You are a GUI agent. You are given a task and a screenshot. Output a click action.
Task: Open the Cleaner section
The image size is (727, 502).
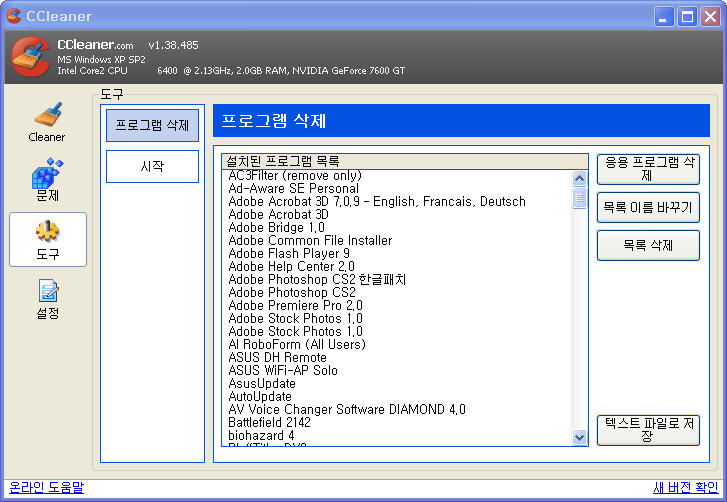47,122
